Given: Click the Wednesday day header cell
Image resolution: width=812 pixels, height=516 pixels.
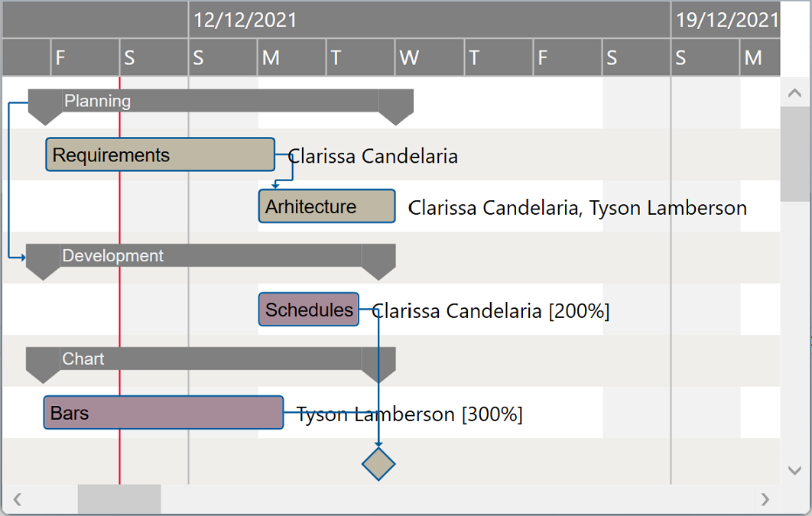Looking at the screenshot, I should (428, 57).
